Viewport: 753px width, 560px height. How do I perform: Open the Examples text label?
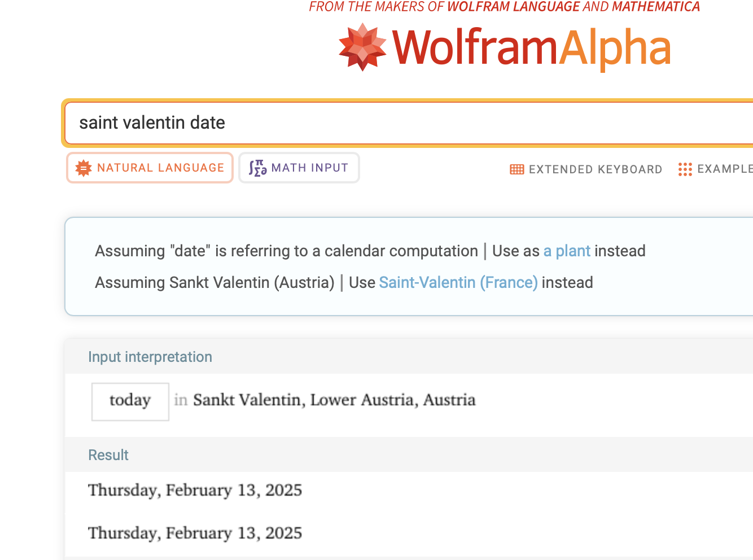click(x=725, y=169)
